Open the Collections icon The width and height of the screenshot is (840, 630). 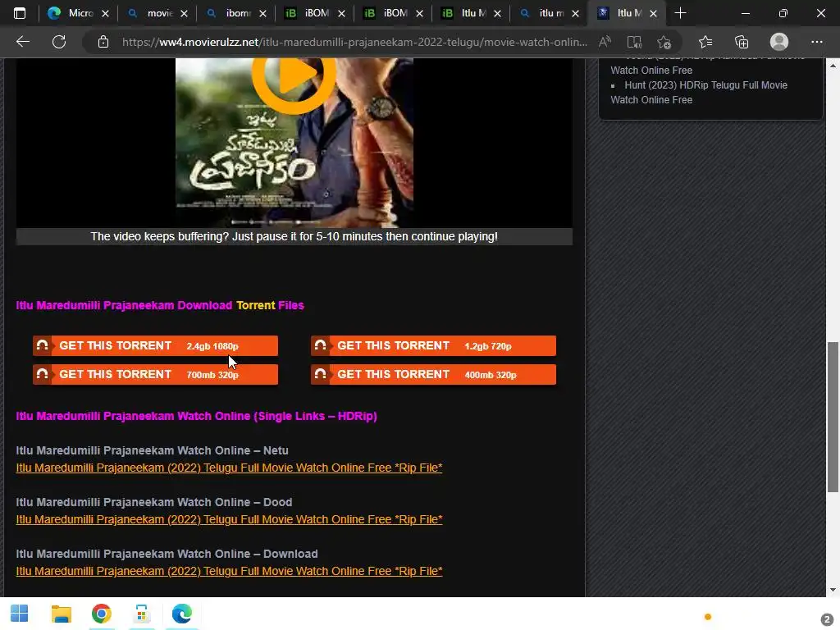[742, 42]
